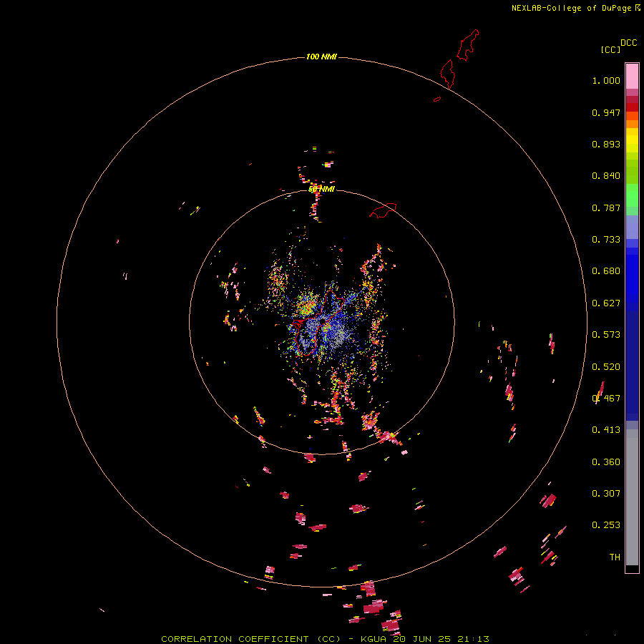The height and width of the screenshot is (644, 644).
Task: Click the 0.573 scale value
Action: [606, 335]
